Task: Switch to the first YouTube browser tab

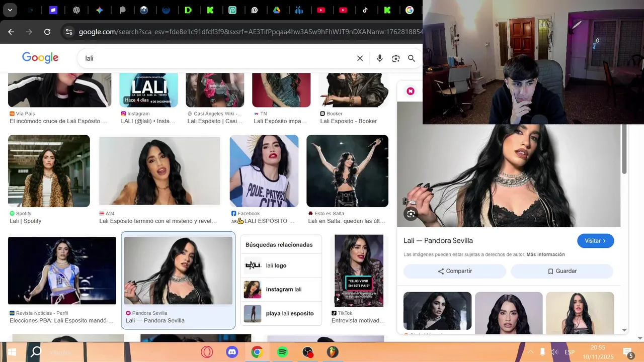Action: pos(321,10)
